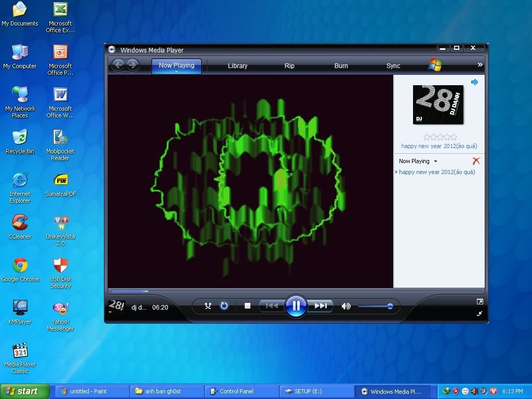The width and height of the screenshot is (532, 399).
Task: Click the song title link under the stars
Action: coord(439,146)
